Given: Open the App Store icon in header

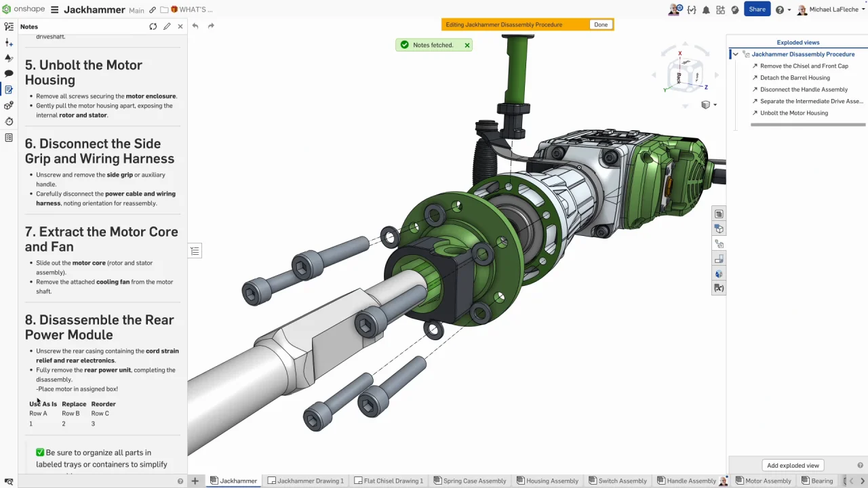Looking at the screenshot, I should coord(721,9).
